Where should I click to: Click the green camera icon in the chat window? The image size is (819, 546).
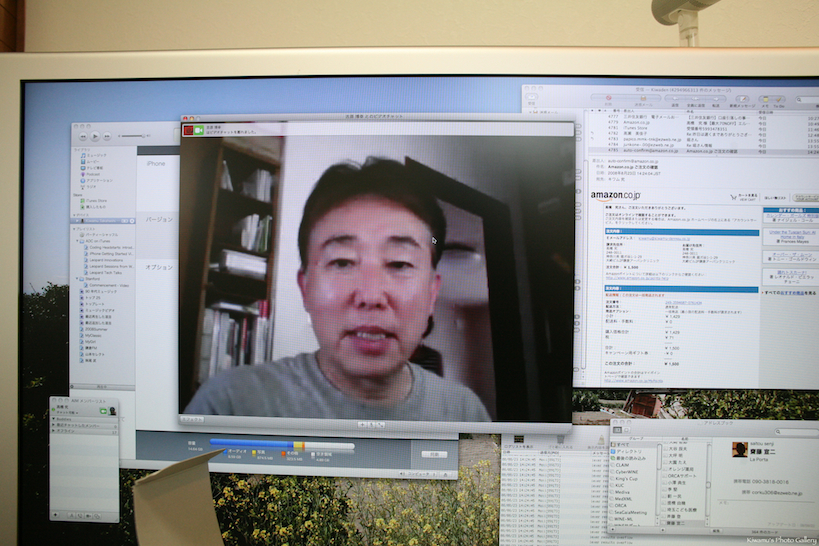tap(198, 129)
